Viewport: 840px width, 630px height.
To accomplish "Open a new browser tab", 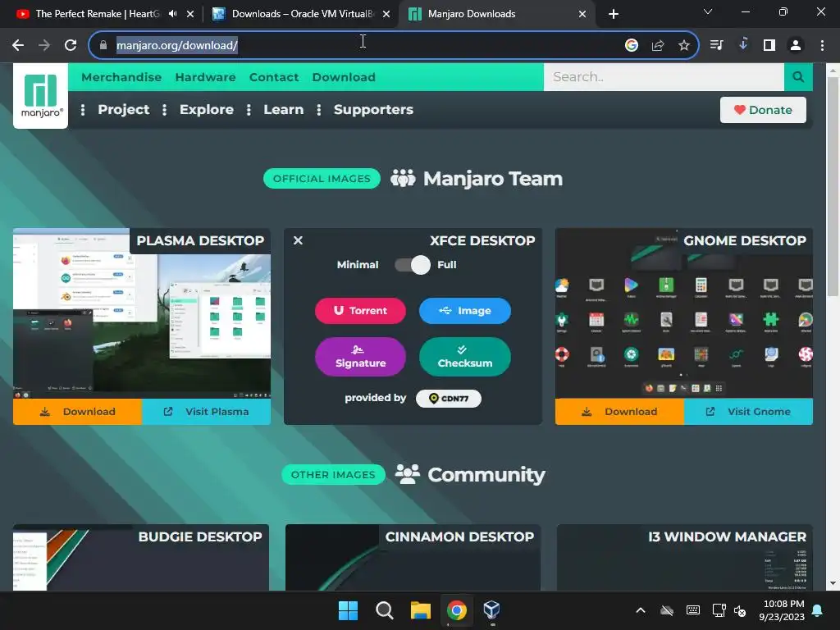I will pyautogui.click(x=614, y=14).
